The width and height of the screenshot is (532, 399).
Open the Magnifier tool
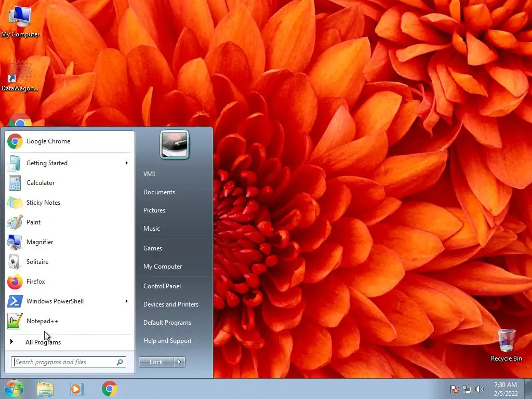[x=70, y=242]
